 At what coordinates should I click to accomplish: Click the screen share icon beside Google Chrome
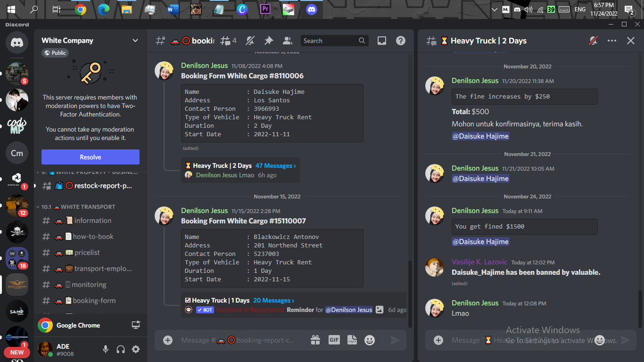[x=136, y=325]
